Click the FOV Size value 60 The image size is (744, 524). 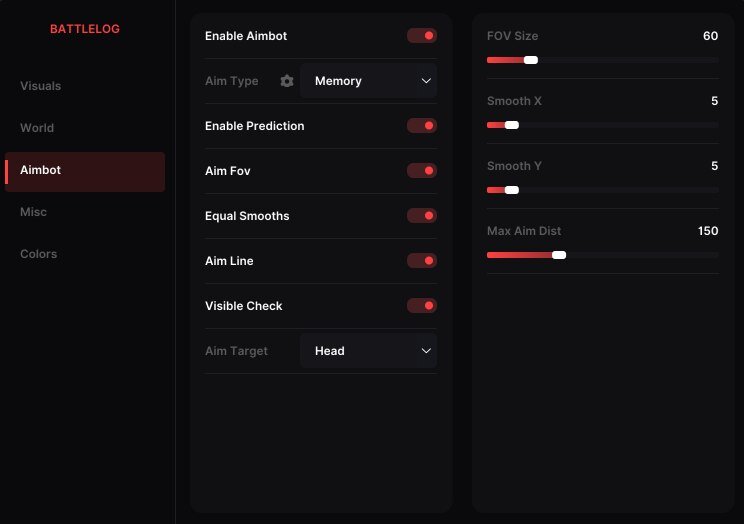[710, 36]
